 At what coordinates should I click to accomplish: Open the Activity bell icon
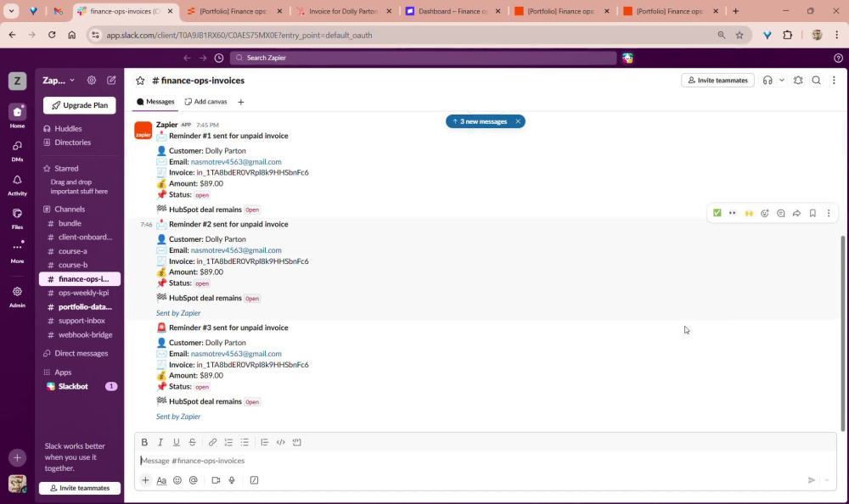17,185
